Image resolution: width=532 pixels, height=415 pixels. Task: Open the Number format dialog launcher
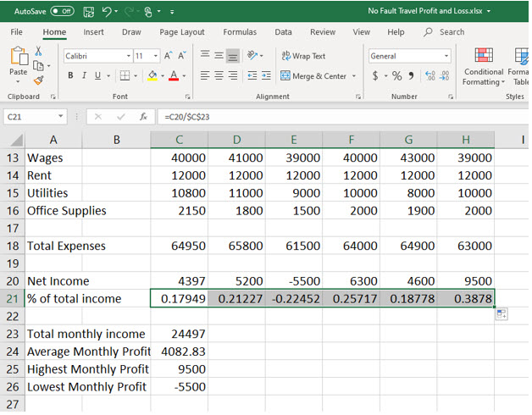coord(451,97)
